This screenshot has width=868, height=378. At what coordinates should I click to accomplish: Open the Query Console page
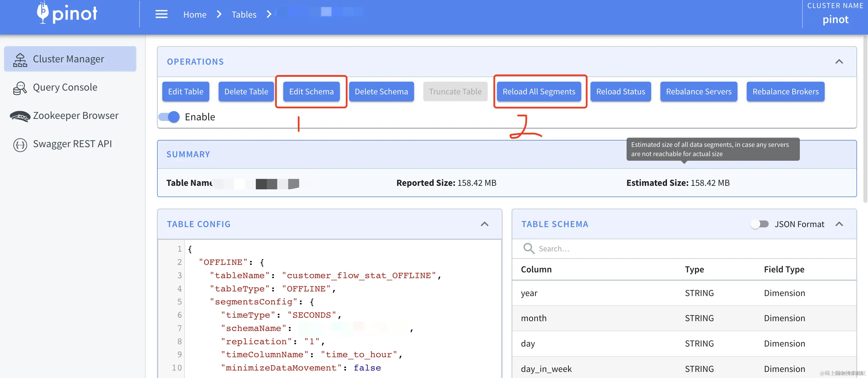click(65, 87)
